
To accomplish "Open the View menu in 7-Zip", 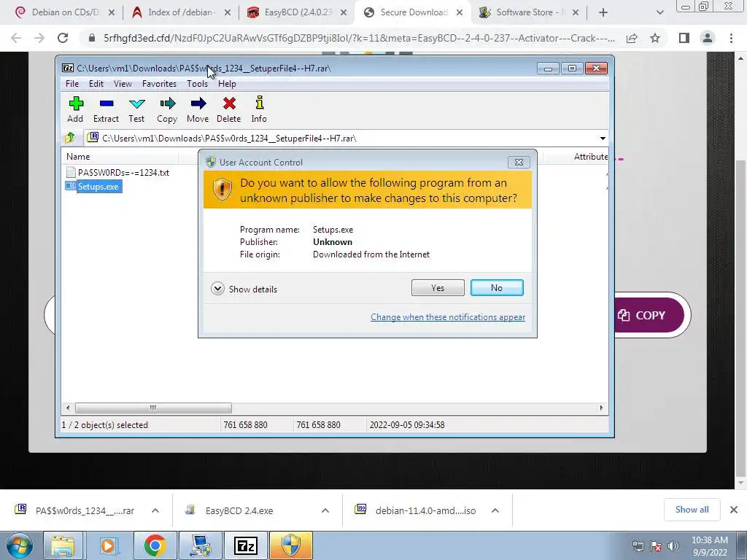I will pyautogui.click(x=123, y=84).
